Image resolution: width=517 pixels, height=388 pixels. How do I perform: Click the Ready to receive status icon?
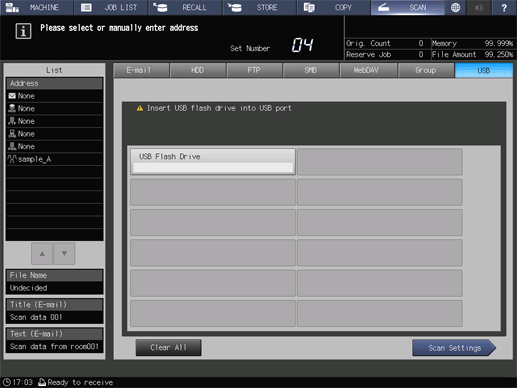[x=42, y=382]
